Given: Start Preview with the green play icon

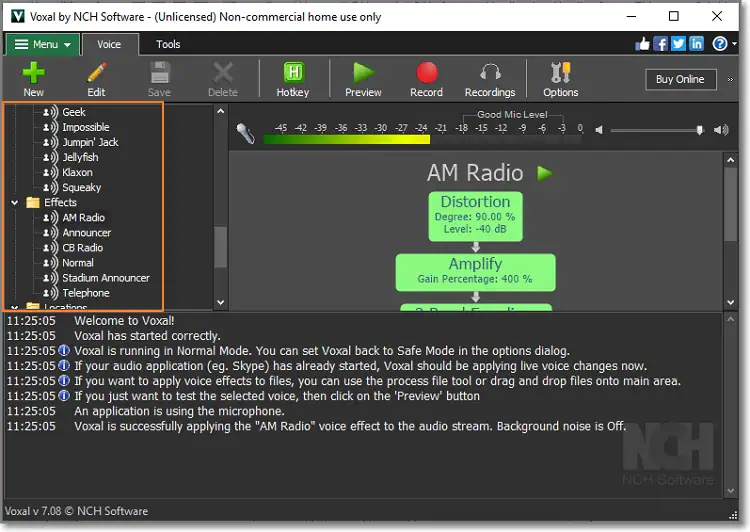Looking at the screenshot, I should coord(363,73).
